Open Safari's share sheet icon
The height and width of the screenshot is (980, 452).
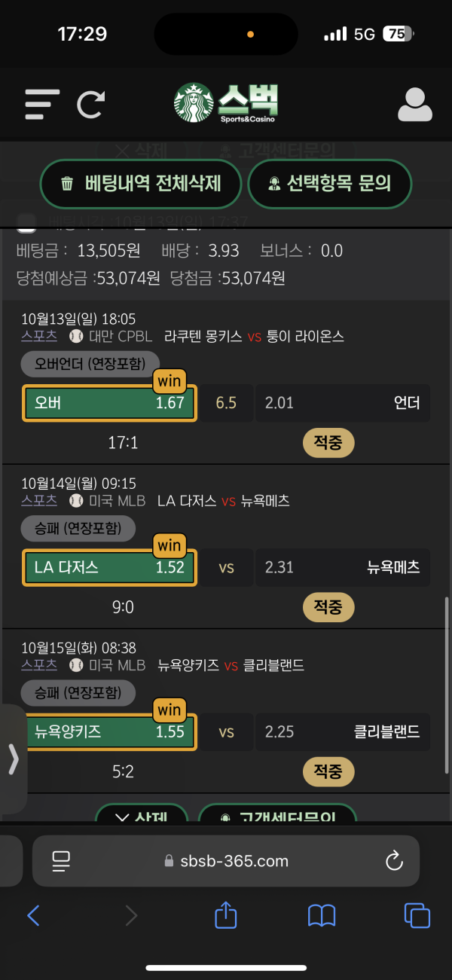tap(226, 915)
